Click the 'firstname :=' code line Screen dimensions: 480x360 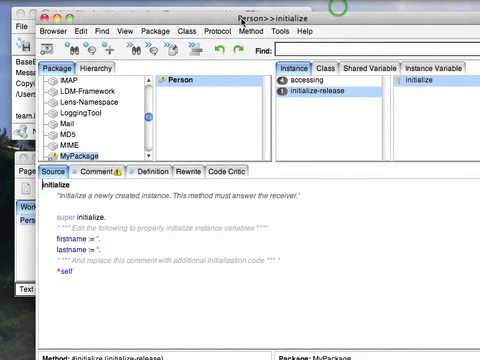[78, 239]
